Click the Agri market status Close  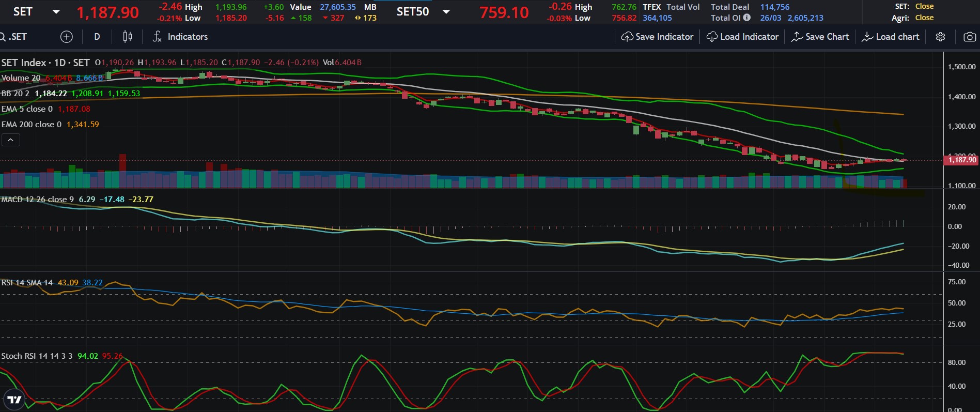pos(924,18)
